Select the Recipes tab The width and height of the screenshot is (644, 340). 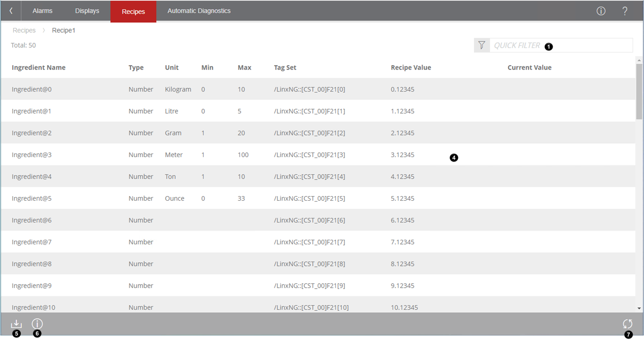133,12
